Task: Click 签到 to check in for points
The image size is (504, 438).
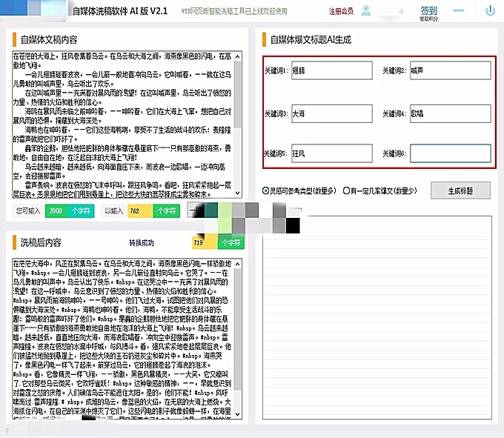Action: pos(429,10)
